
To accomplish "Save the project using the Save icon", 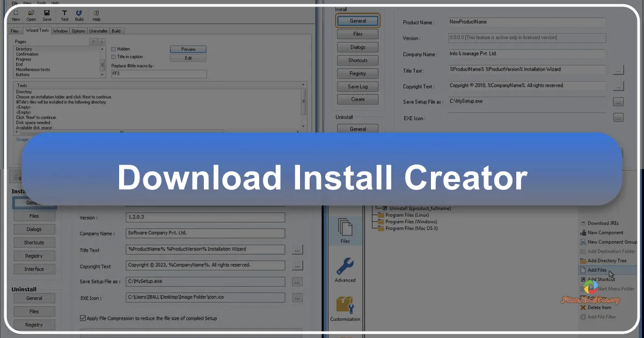I will pyautogui.click(x=47, y=15).
